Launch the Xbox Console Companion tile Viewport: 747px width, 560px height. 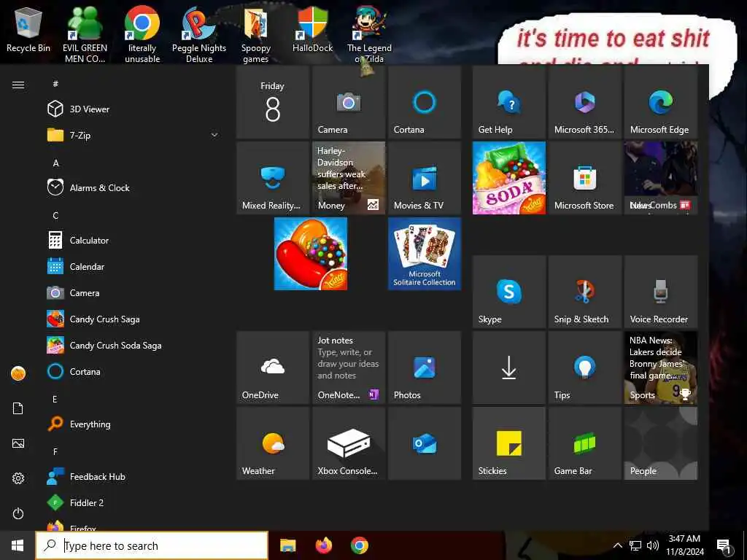[x=349, y=443]
